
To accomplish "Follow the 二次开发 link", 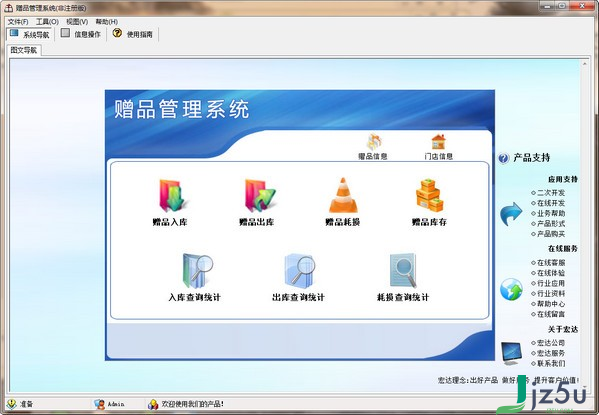I will coord(551,193).
